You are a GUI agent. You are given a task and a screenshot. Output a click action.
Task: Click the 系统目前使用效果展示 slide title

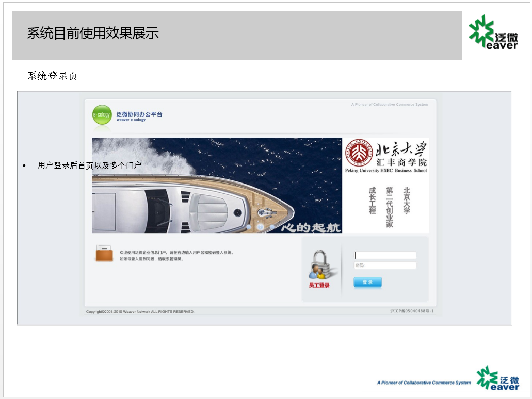(93, 33)
